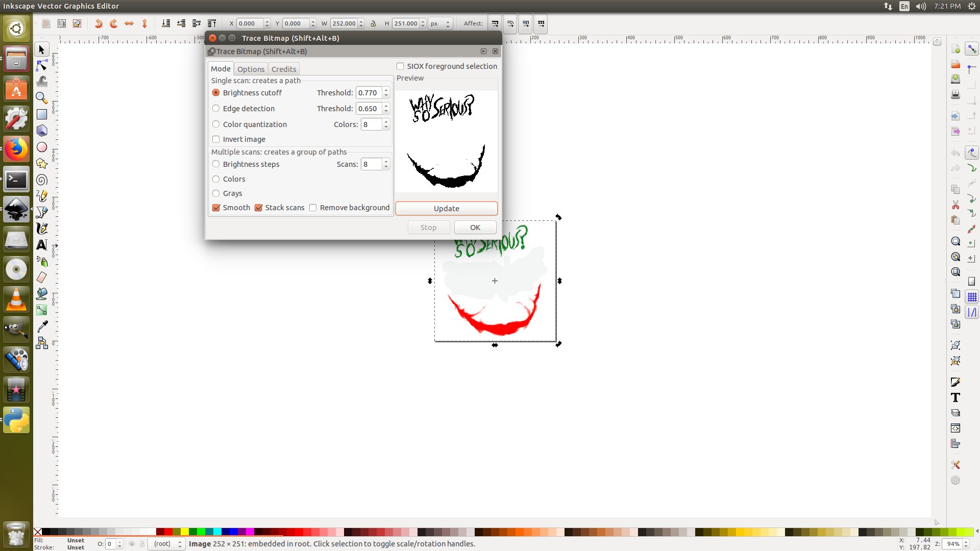Screen dimensions: 980x551
Task: Click the lock width/height ratio icon
Action: (x=373, y=23)
